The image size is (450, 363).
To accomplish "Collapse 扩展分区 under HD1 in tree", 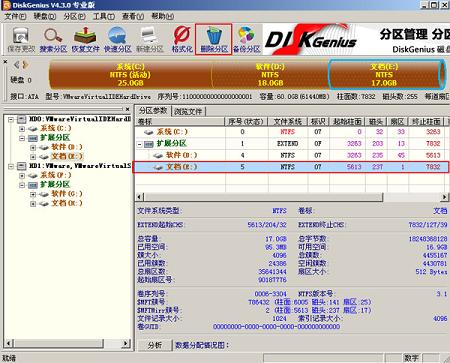I will coord(22,184).
